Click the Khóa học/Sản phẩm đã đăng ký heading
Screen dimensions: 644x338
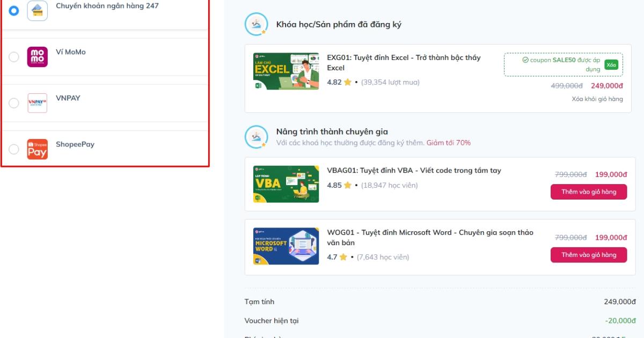coord(339,24)
